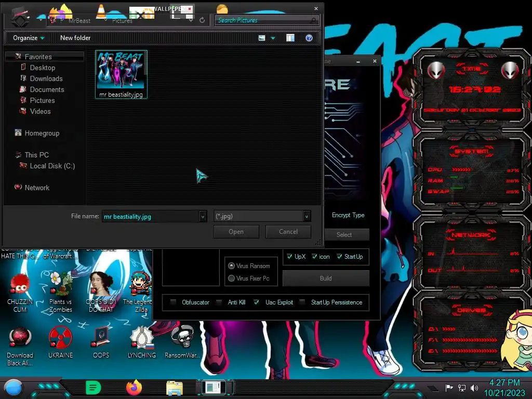The height and width of the screenshot is (399, 532).
Task: Expand the chevron between MrBeast and Pictures
Action: pyautogui.click(x=106, y=20)
